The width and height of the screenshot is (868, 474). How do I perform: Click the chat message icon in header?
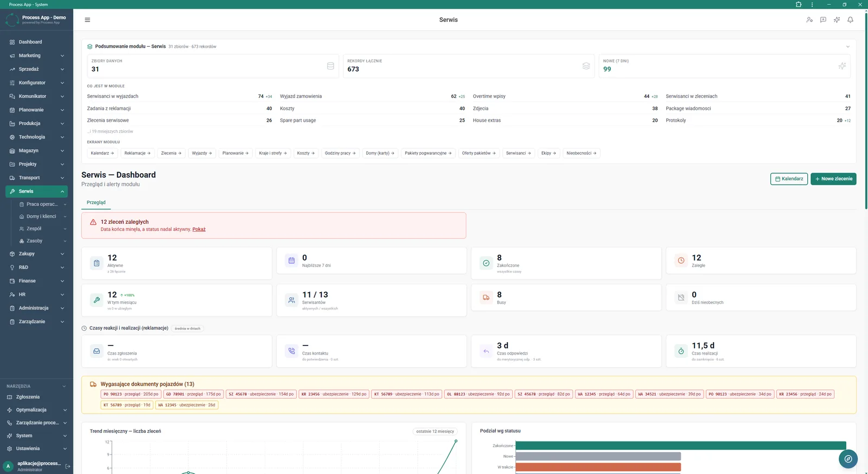[x=823, y=20]
